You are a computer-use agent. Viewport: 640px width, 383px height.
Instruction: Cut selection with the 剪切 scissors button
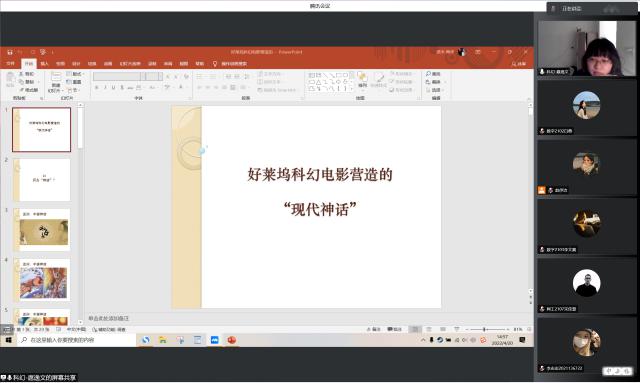[27, 74]
